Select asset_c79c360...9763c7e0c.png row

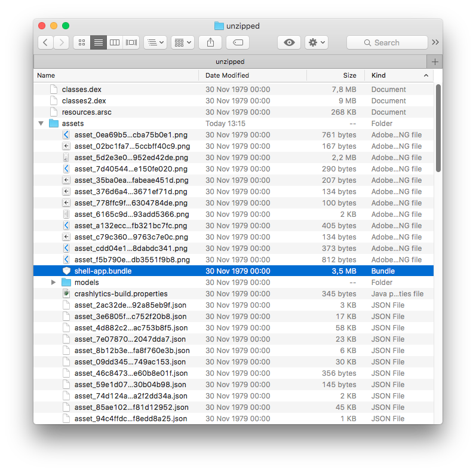[x=234, y=237]
